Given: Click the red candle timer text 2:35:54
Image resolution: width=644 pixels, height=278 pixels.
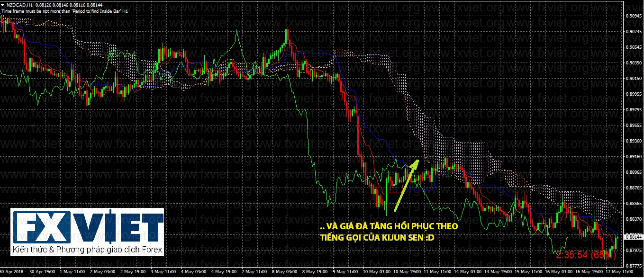Looking at the screenshot, I should [x=573, y=255].
